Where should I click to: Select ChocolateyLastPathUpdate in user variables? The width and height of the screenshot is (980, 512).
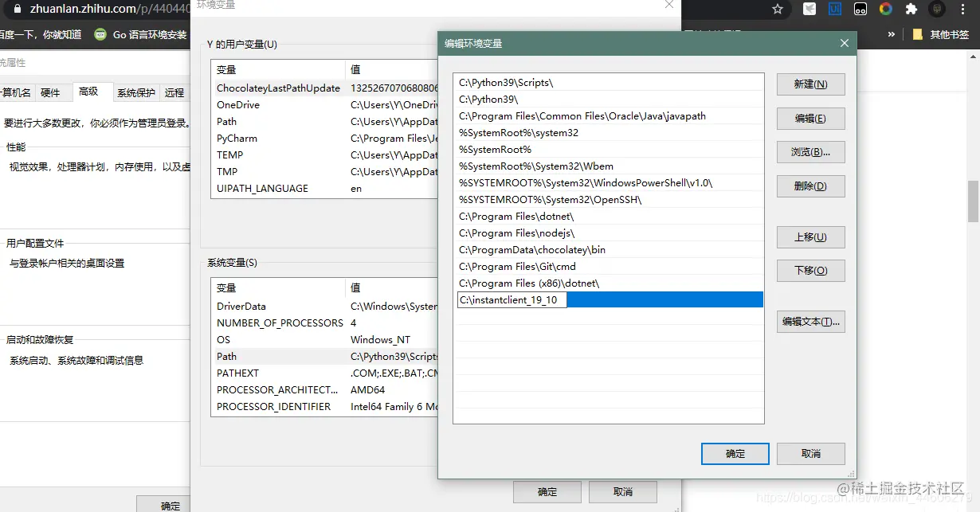pos(325,88)
